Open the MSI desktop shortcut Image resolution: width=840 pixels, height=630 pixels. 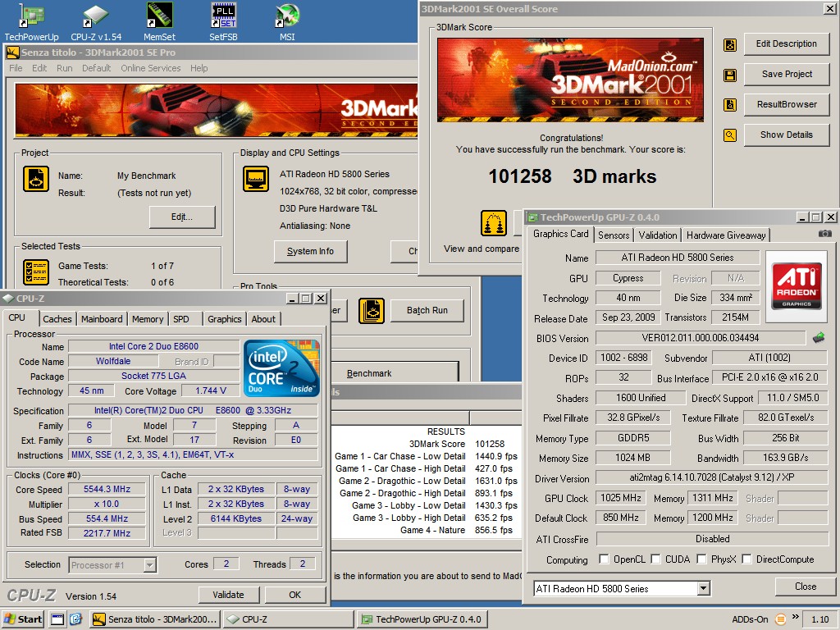point(287,22)
